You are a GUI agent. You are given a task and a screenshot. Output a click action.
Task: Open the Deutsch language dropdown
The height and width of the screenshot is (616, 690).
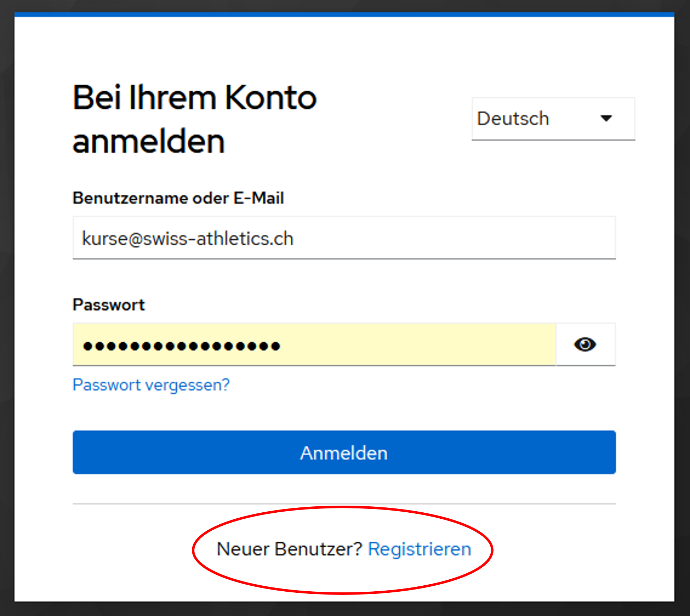click(x=553, y=119)
